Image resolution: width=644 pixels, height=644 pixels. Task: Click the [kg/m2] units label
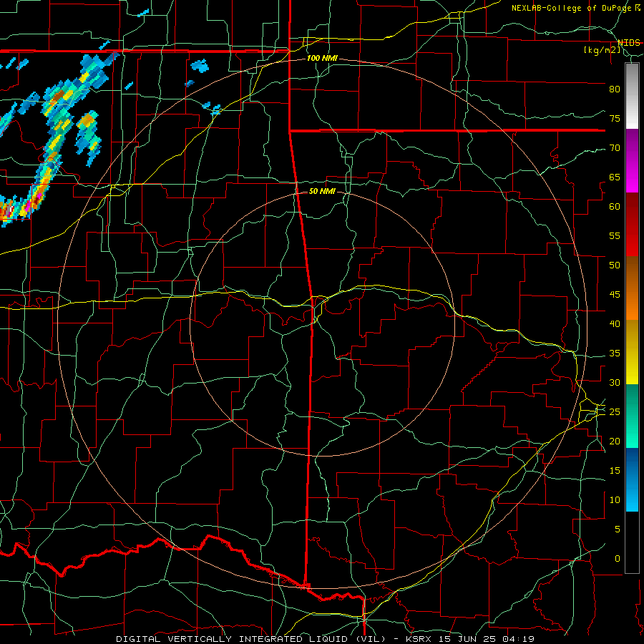(602, 50)
